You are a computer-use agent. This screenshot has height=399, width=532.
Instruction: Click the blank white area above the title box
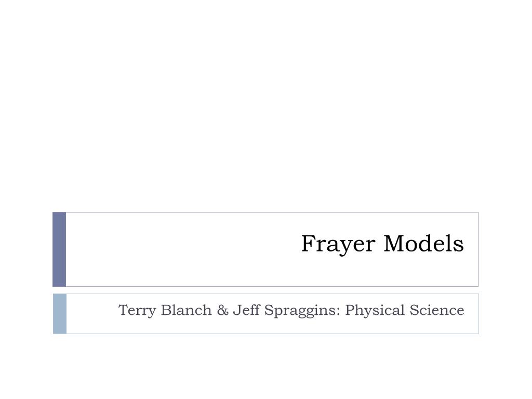click(x=266, y=105)
